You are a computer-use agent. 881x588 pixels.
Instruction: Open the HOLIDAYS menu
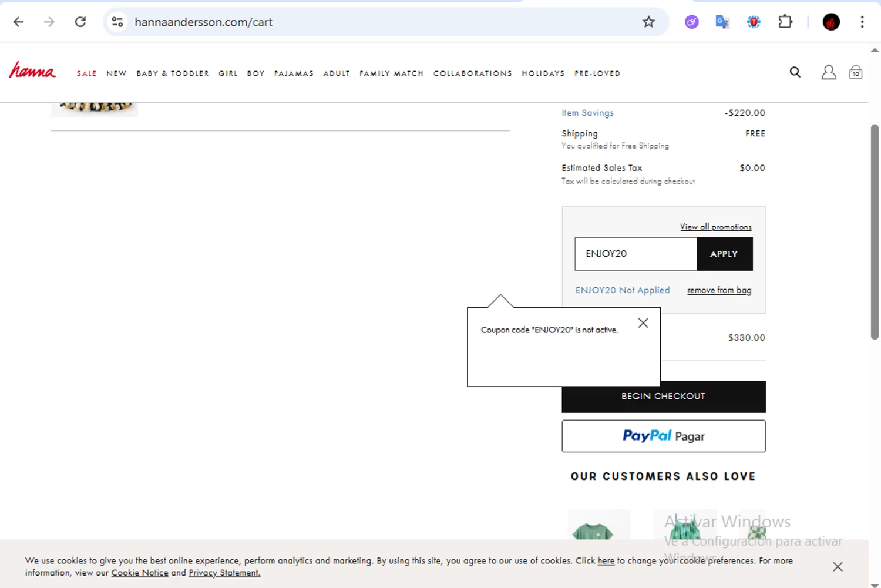tap(543, 73)
